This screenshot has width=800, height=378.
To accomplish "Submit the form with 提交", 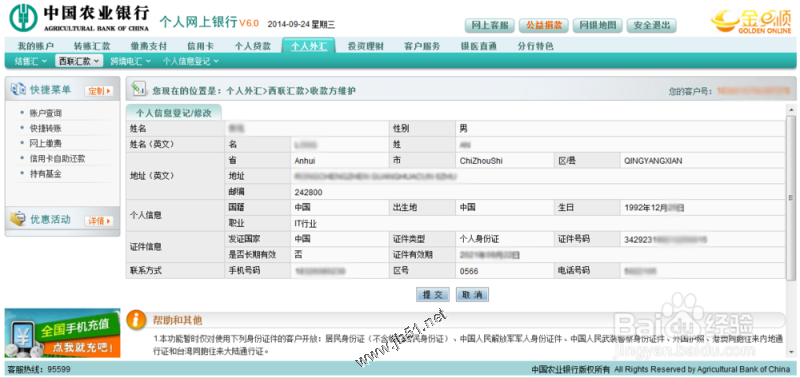I will coord(433,294).
